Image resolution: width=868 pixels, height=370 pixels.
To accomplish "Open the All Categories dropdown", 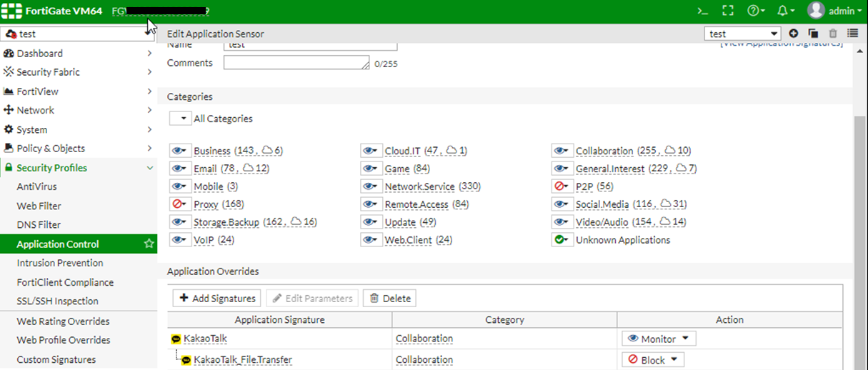I will coord(180,119).
